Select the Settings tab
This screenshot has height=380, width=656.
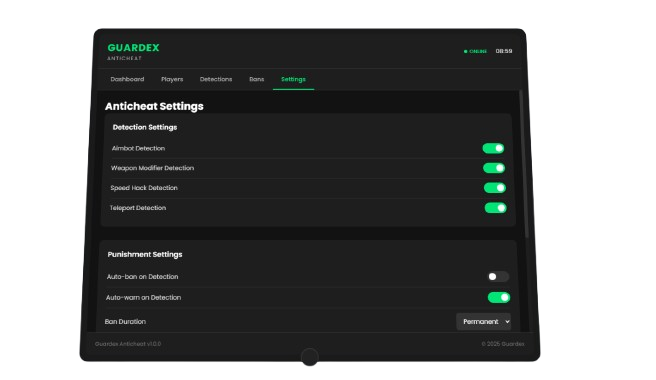pyautogui.click(x=293, y=79)
